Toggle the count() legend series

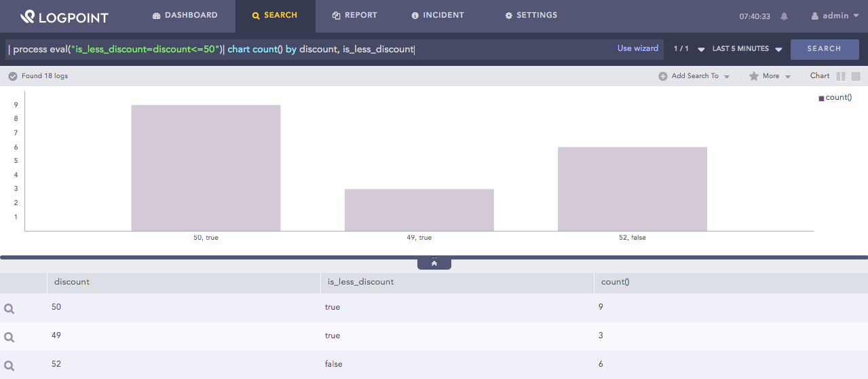click(x=835, y=98)
